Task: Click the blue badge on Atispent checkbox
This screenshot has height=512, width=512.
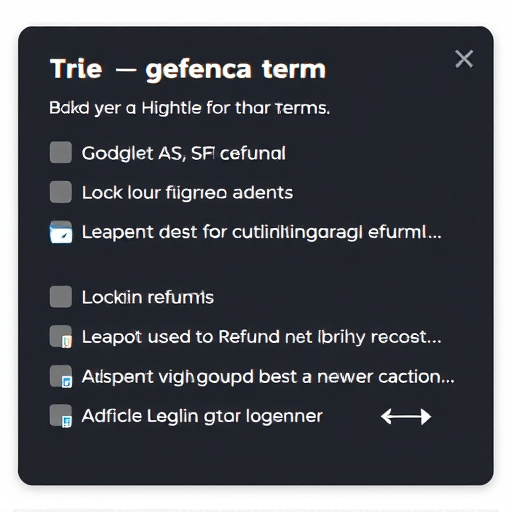Action: click(67, 382)
